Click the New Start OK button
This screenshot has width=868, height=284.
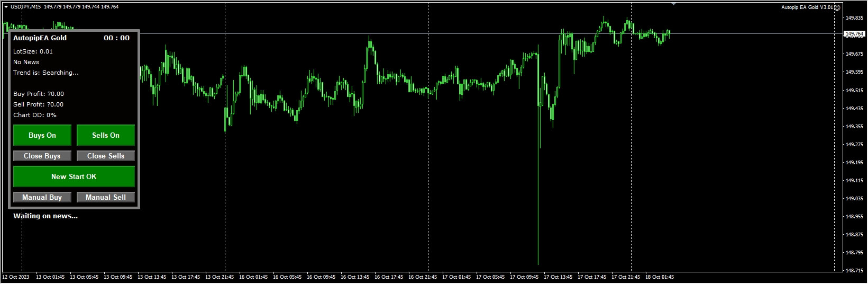(74, 176)
